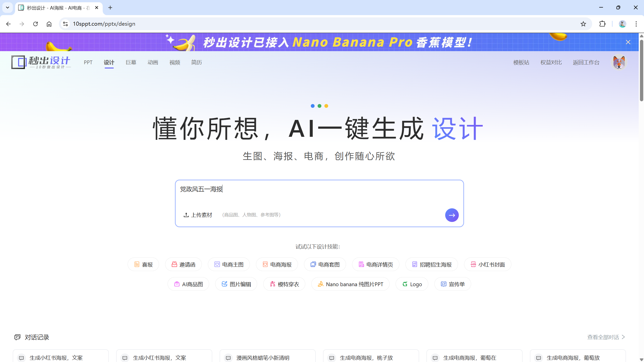
Task: Click the browser forward arrow
Action: pos(22,24)
